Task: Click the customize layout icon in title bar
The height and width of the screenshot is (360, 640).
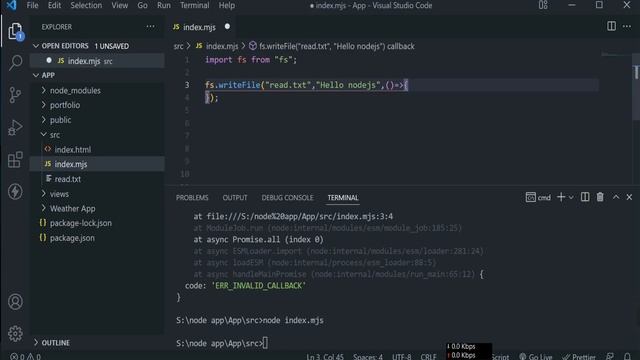Action: point(543,5)
